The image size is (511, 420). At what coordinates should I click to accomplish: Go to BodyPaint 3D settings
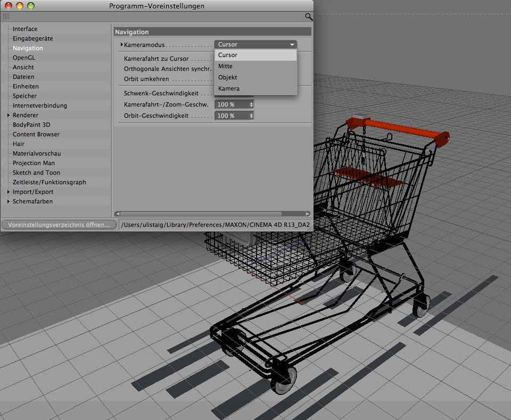point(31,125)
